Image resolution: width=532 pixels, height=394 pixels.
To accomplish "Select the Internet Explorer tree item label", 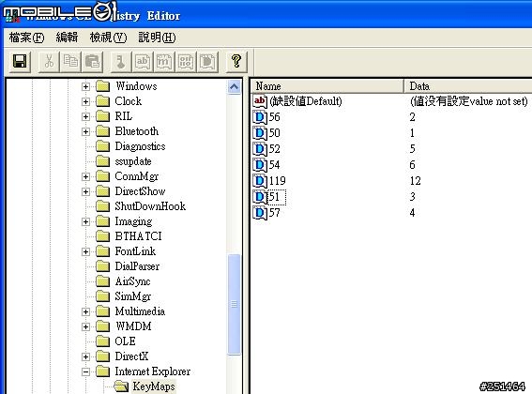I will (152, 371).
